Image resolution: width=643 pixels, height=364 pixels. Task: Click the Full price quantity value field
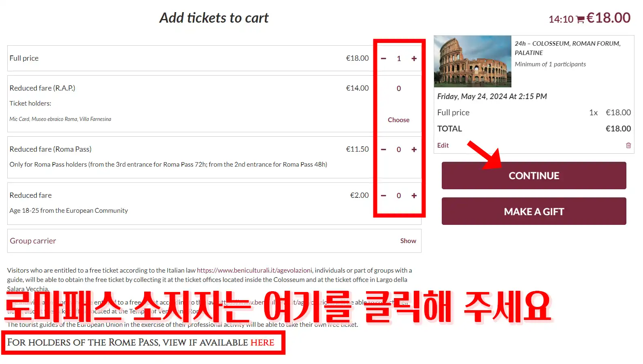click(399, 59)
